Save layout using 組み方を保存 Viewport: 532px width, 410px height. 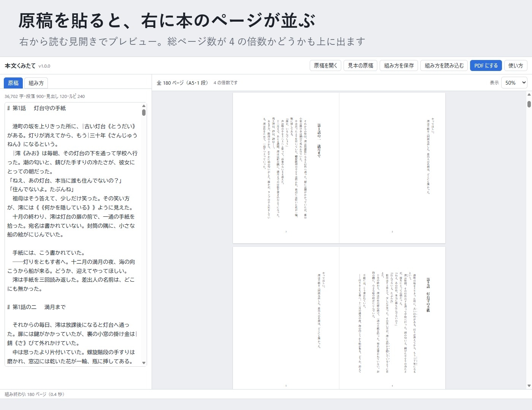tap(399, 66)
